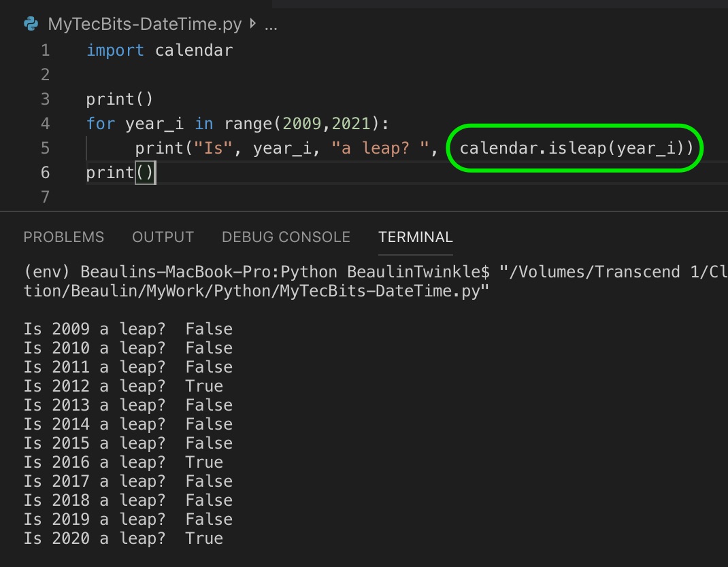Click the active TERMINAL tab
This screenshot has height=567, width=728.
pyautogui.click(x=415, y=237)
